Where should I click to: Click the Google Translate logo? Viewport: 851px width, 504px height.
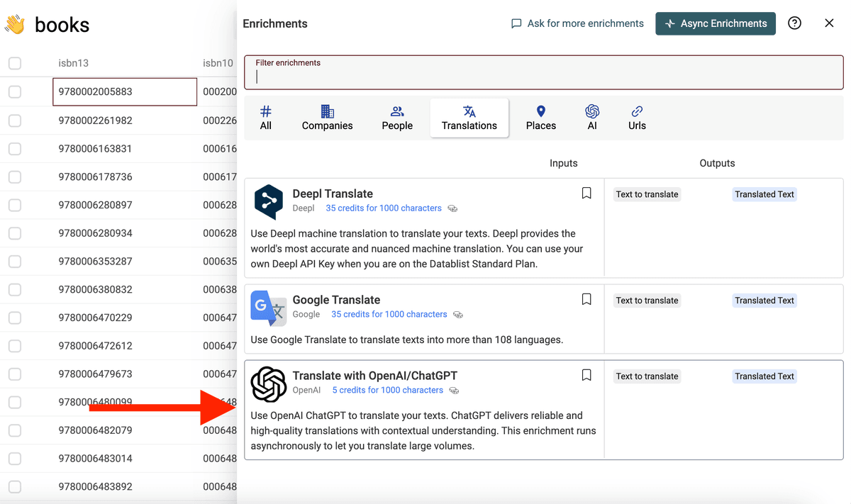click(269, 308)
